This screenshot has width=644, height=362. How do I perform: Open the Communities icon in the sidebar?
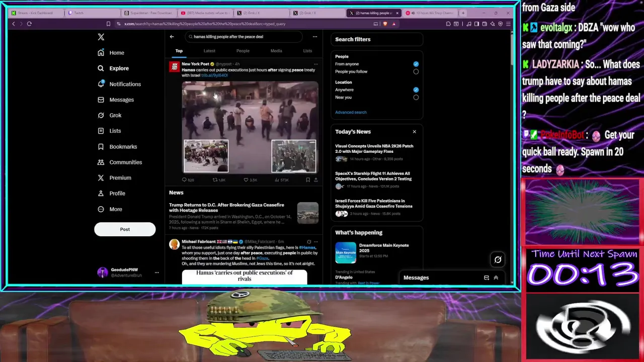point(101,162)
